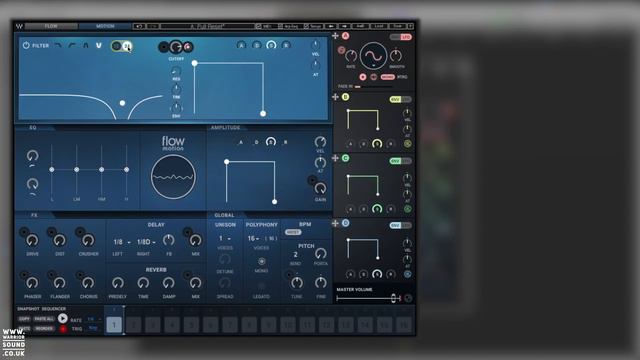
Task: Click modulator A drag-assign cross icon
Action: (336, 36)
